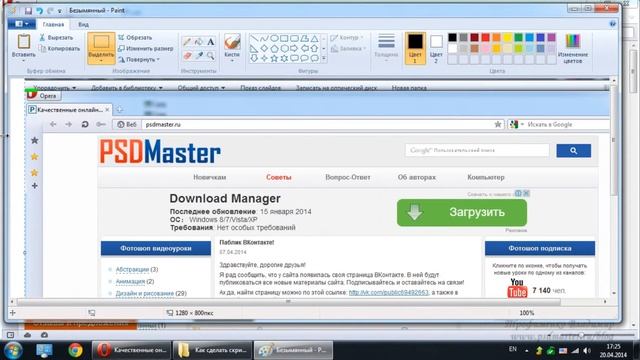Choose the right arrow shape
The image size is (640, 360).
pos(294,49)
